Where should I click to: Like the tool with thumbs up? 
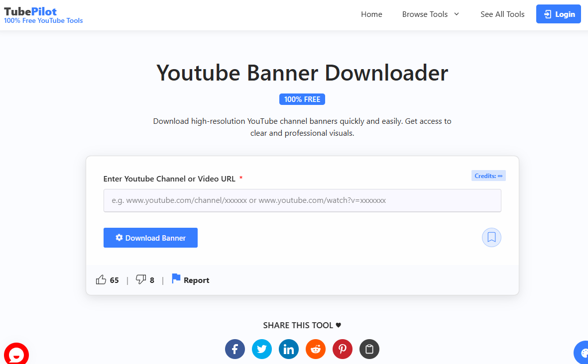click(x=101, y=280)
